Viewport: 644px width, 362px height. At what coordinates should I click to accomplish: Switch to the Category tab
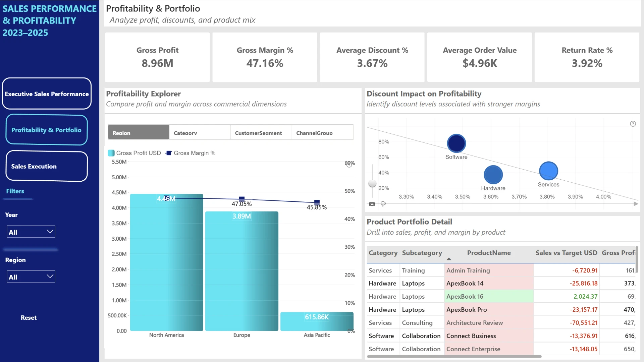pos(200,132)
